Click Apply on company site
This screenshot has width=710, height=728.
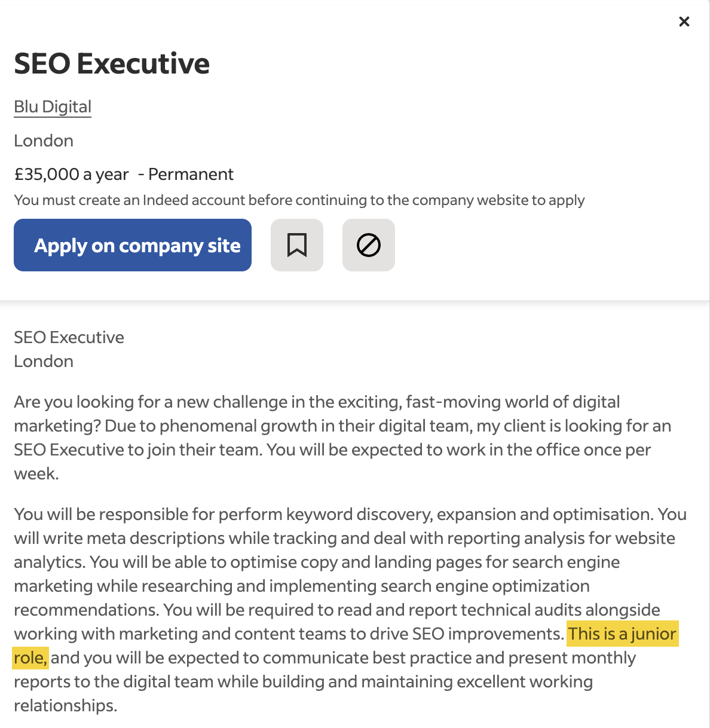[132, 245]
